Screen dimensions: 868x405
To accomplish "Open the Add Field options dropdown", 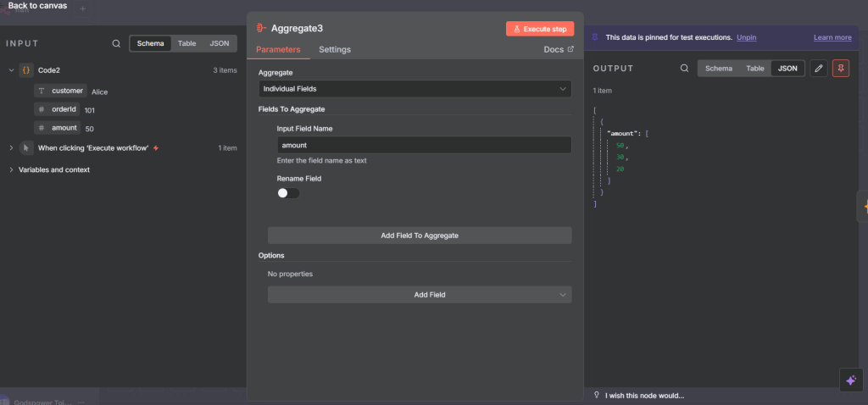I will [x=420, y=295].
